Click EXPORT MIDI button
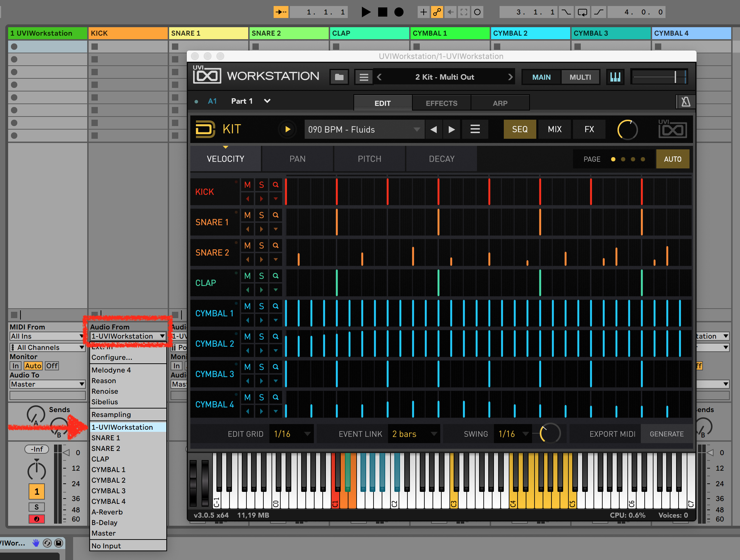Screen dimensions: 740x560 [x=613, y=434]
